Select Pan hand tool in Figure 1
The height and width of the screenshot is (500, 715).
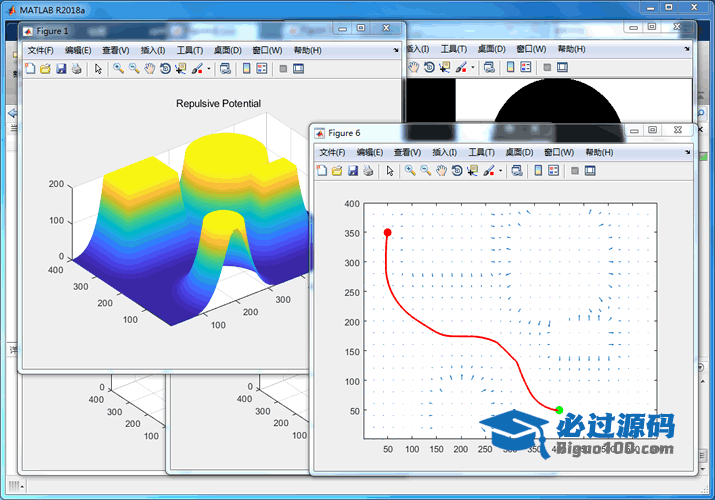tap(150, 69)
